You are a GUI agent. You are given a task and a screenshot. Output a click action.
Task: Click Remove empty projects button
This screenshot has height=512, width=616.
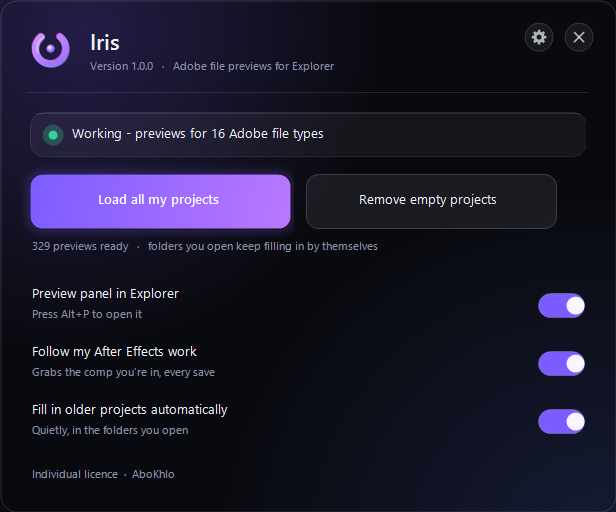click(431, 201)
